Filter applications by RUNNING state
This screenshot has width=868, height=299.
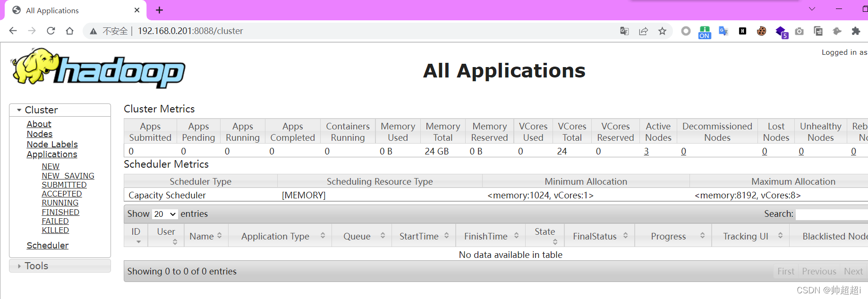tap(60, 203)
